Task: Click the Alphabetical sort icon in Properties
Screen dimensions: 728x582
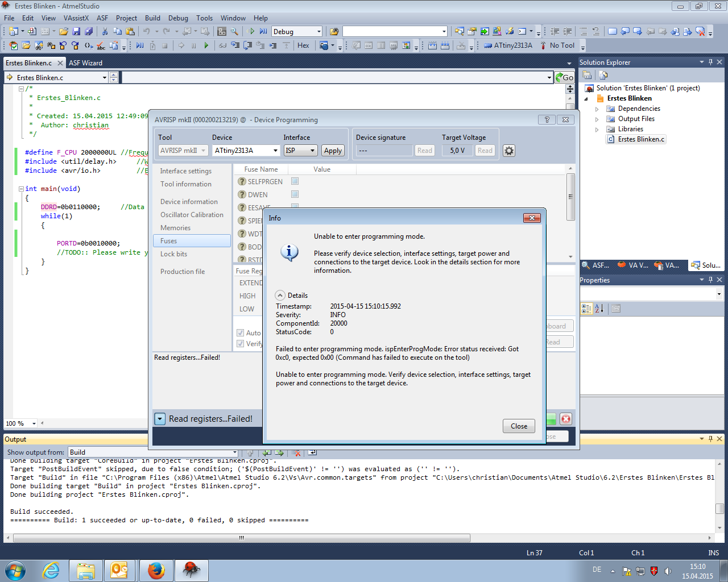Action: (x=599, y=309)
